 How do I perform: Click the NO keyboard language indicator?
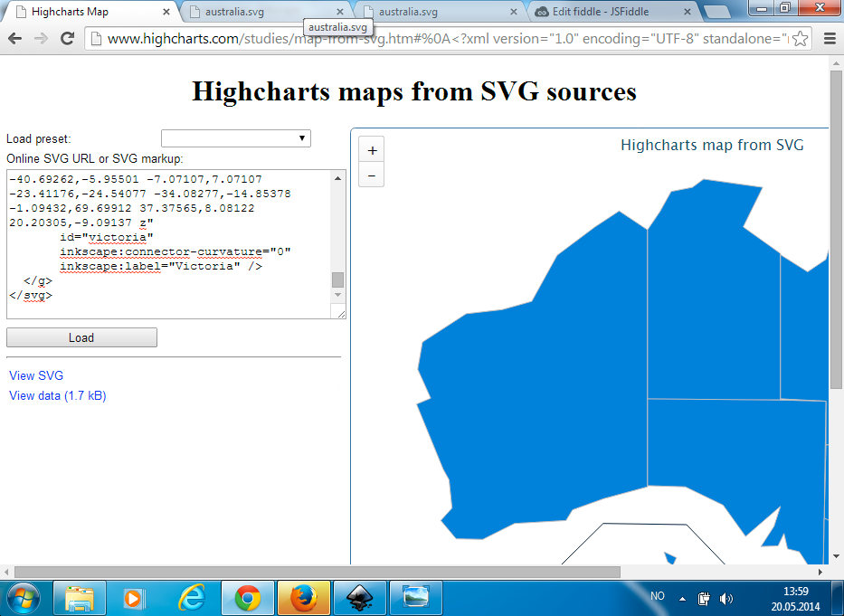658,596
